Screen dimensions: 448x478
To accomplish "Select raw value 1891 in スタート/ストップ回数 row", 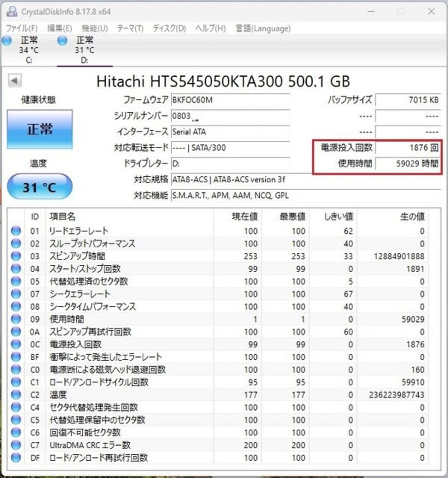I will pos(415,268).
